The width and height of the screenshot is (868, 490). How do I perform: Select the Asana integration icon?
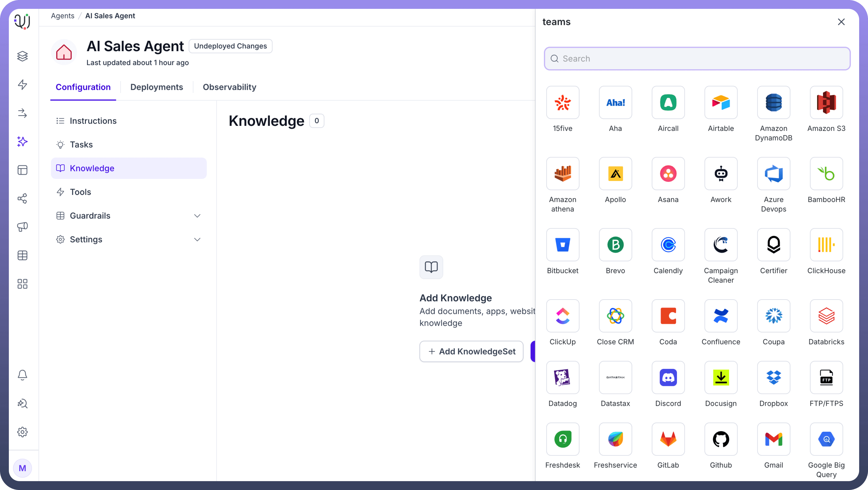[x=668, y=173]
